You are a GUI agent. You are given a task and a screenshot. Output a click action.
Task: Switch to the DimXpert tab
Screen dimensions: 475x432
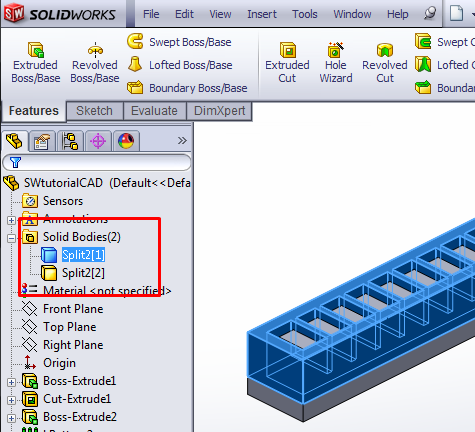click(219, 111)
